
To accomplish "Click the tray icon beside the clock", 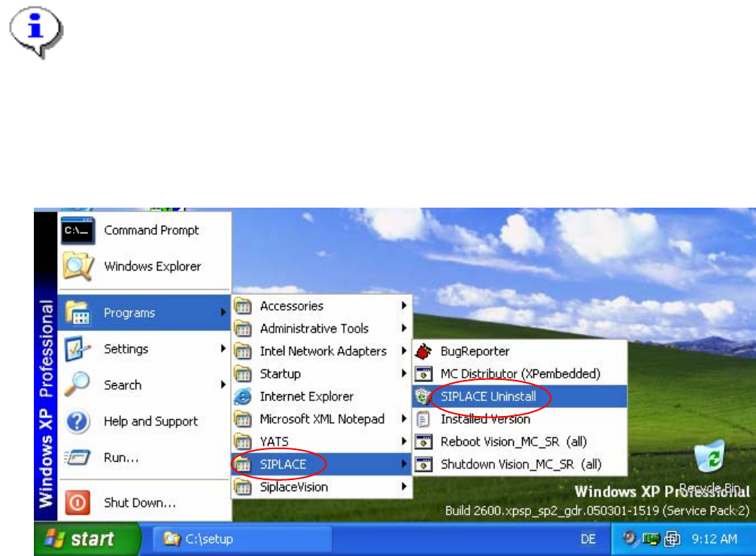I will [x=672, y=539].
